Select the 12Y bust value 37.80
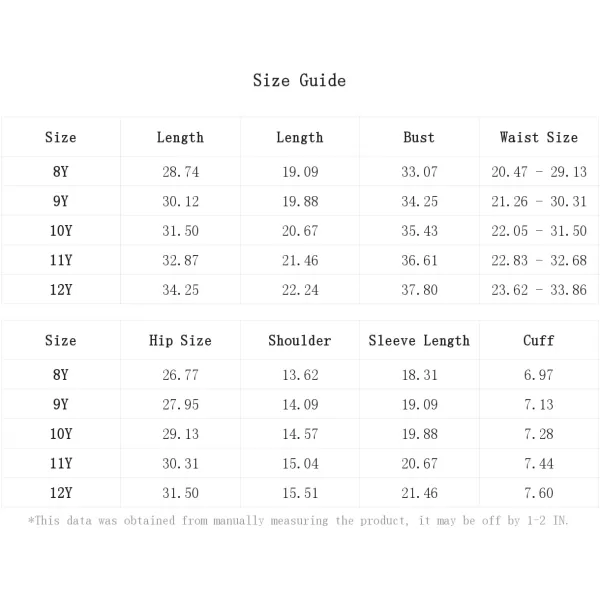 (419, 290)
